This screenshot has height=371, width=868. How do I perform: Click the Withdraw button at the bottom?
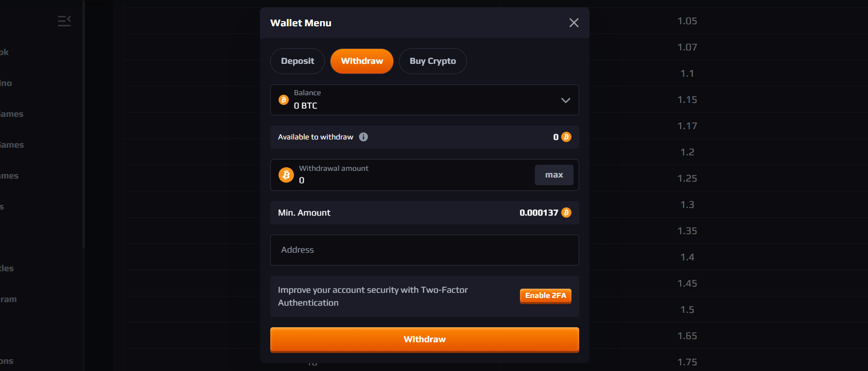click(424, 339)
